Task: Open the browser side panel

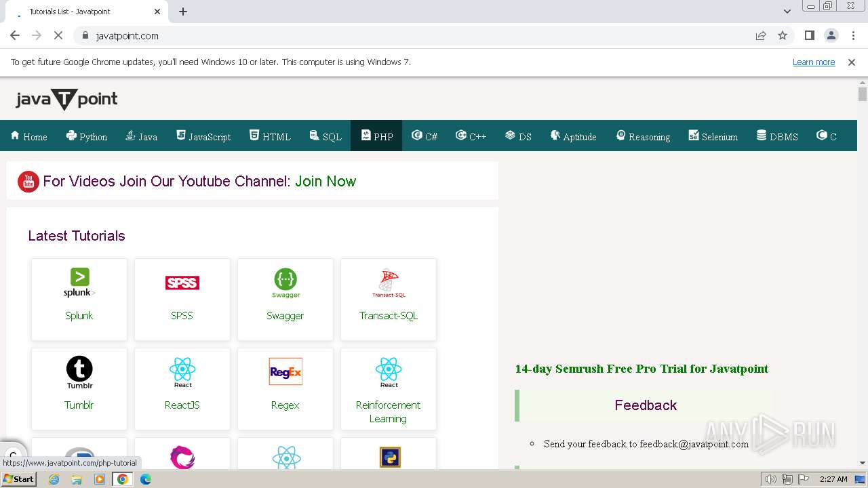Action: pyautogui.click(x=809, y=35)
